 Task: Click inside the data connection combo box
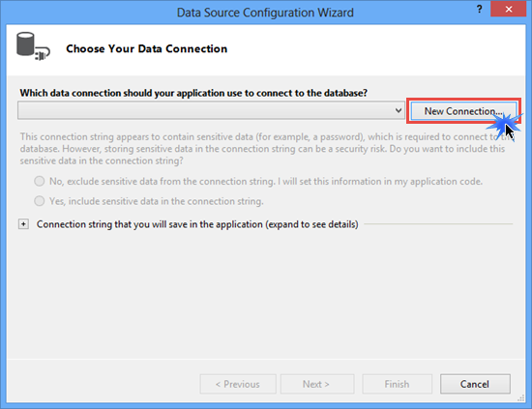point(211,110)
